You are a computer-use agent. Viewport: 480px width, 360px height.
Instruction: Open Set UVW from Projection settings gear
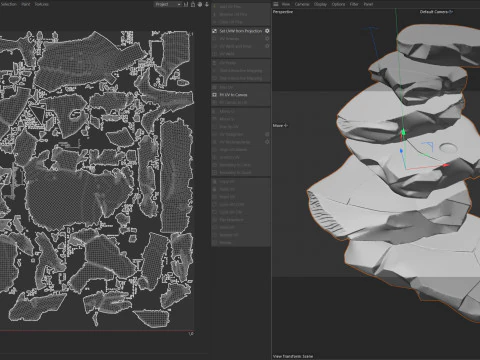pos(267,31)
